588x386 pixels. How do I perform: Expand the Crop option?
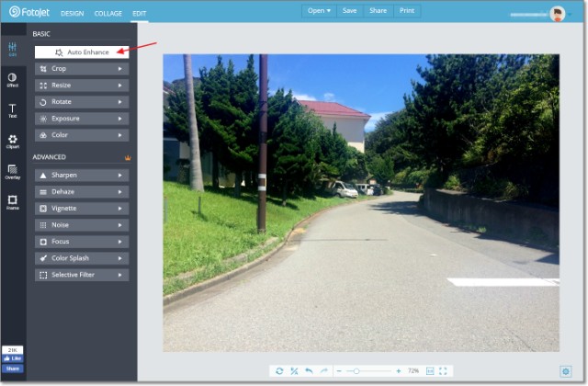[x=81, y=69]
